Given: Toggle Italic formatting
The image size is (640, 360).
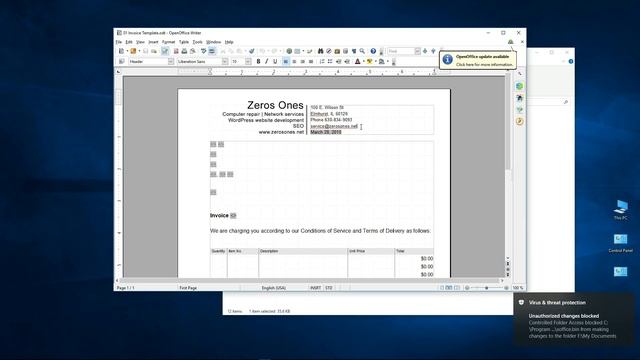Looking at the screenshot, I should pos(267,62).
